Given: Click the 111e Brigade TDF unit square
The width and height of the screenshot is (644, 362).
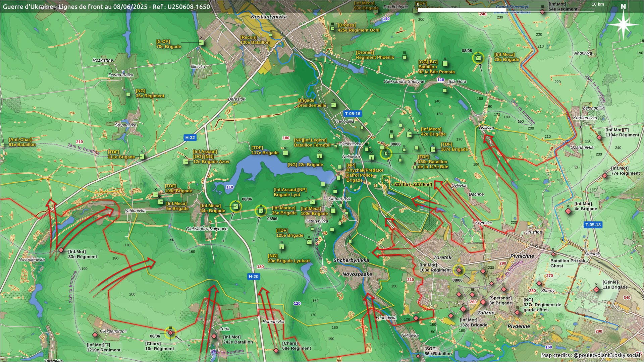Looking at the screenshot, I should [142, 157].
